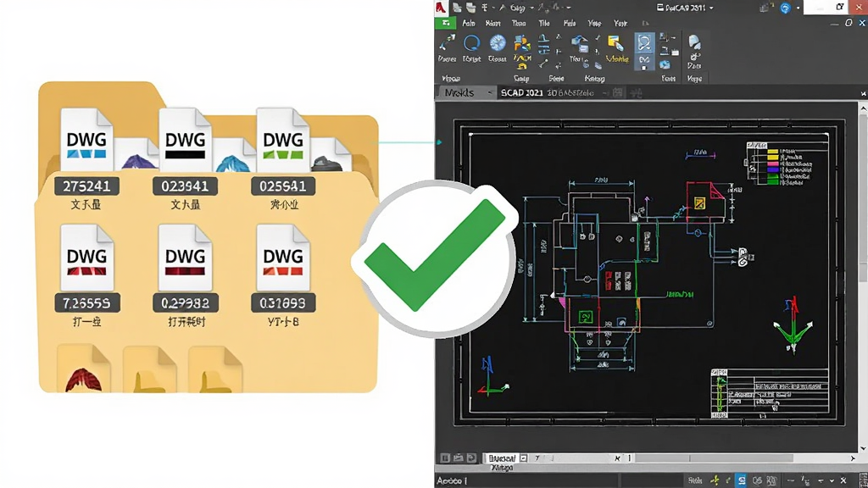Click the red box with the yellow square
The image size is (868, 488).
[705, 202]
